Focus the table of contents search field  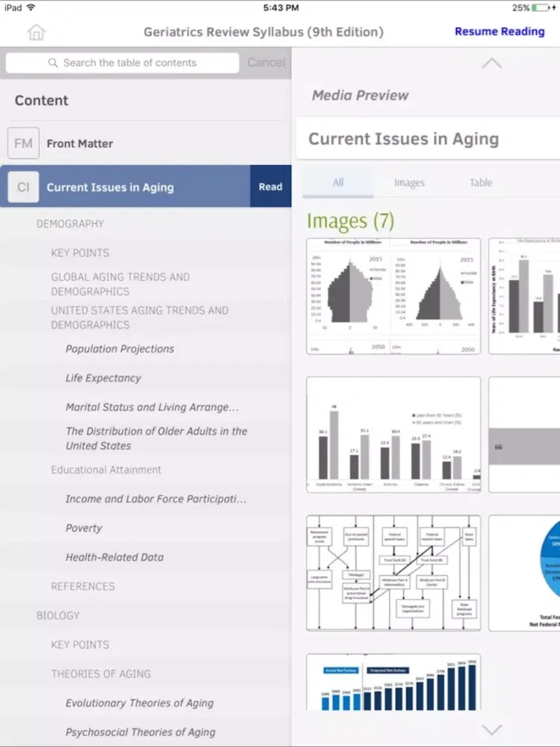click(122, 63)
